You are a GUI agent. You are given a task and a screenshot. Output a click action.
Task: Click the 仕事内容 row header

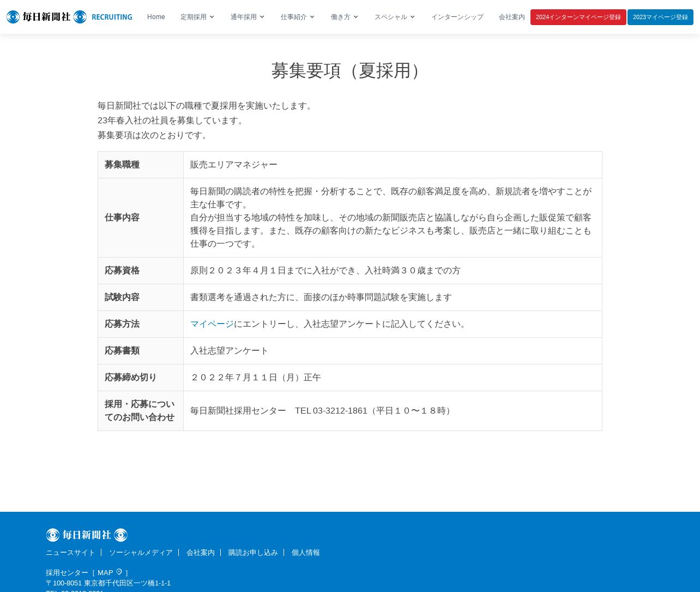tap(141, 218)
